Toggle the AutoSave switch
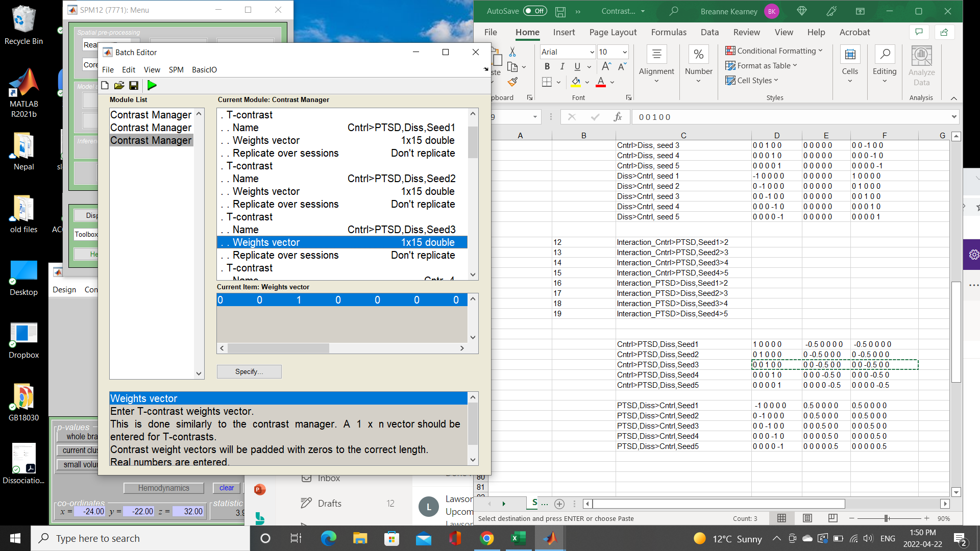This screenshot has width=980, height=551. (x=534, y=11)
